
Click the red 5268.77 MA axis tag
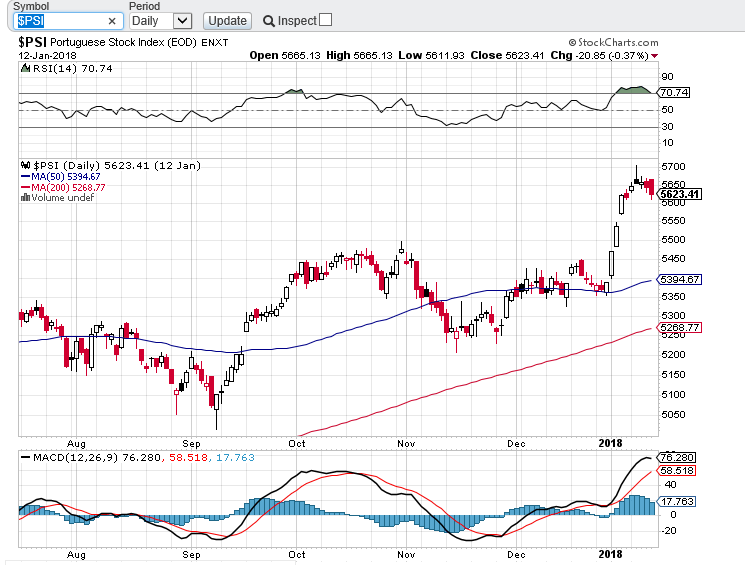tap(679, 327)
